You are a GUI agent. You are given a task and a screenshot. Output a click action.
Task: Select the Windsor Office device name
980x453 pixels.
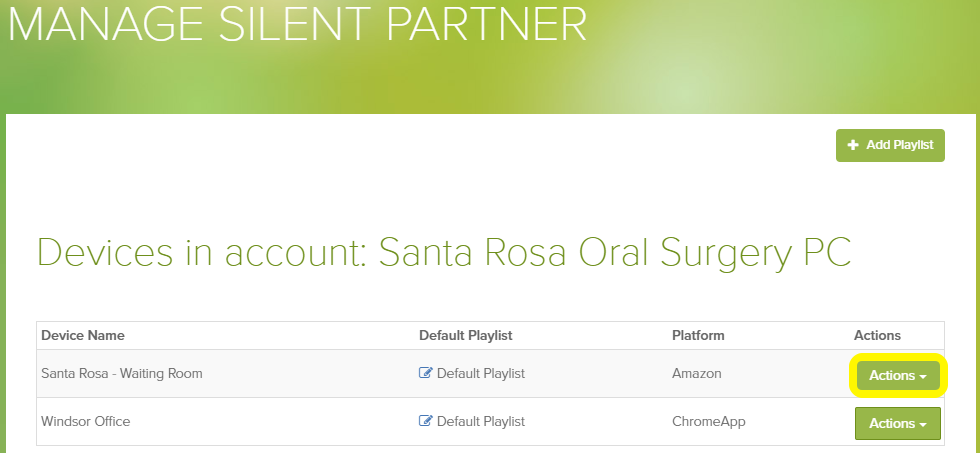click(86, 422)
